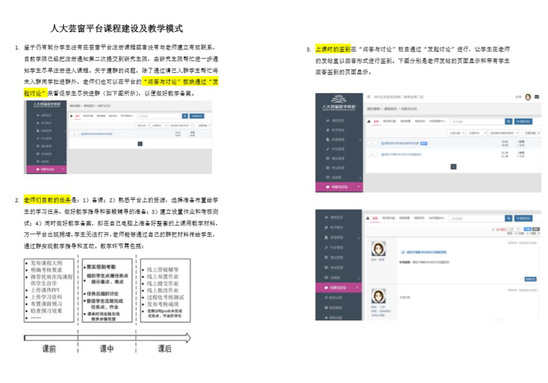Click 发布考核成绩 item in diagram

(x=163, y=304)
